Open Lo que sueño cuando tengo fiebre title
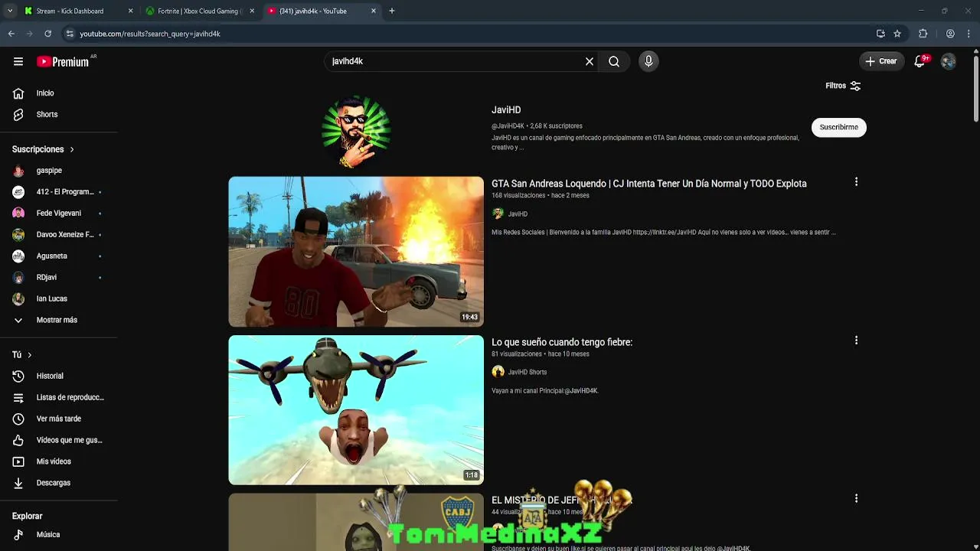Image resolution: width=980 pixels, height=551 pixels. pos(562,342)
